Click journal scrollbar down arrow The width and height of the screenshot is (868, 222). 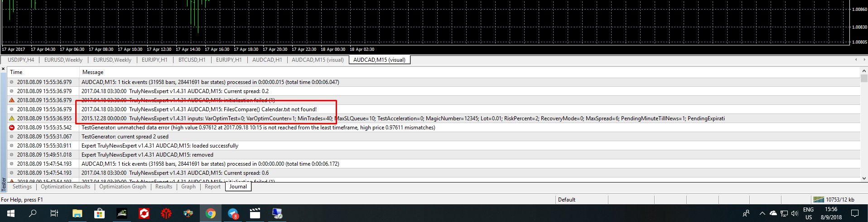[864, 178]
